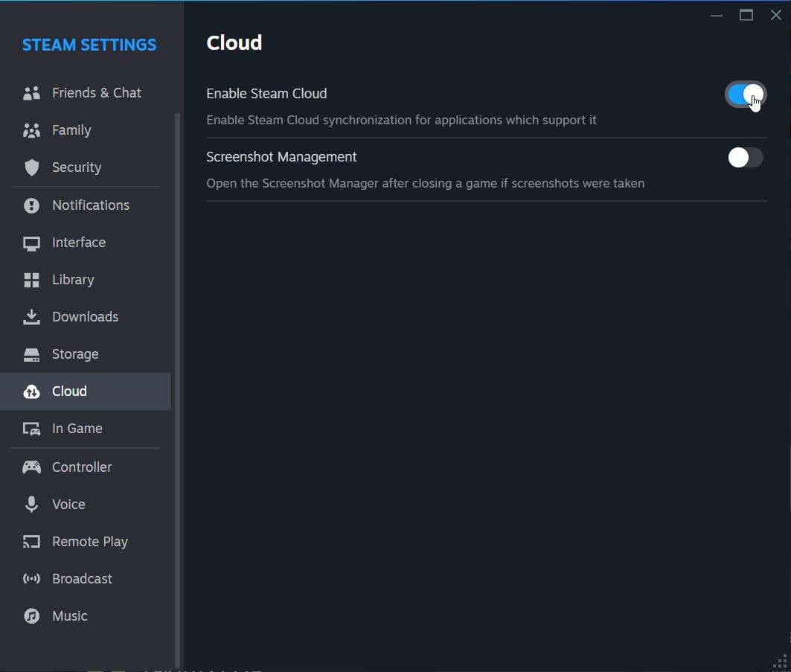This screenshot has width=791, height=672.
Task: Click the Remote Play cast icon
Action: click(31, 542)
